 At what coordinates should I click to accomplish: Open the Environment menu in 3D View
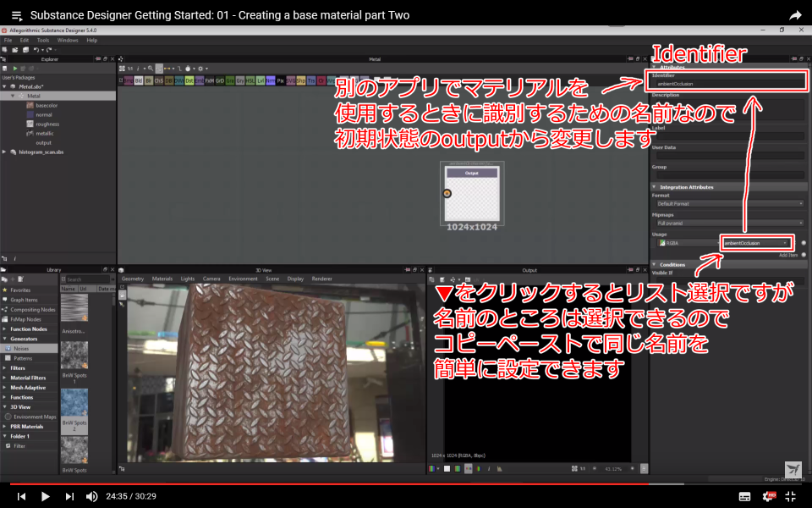click(x=243, y=279)
